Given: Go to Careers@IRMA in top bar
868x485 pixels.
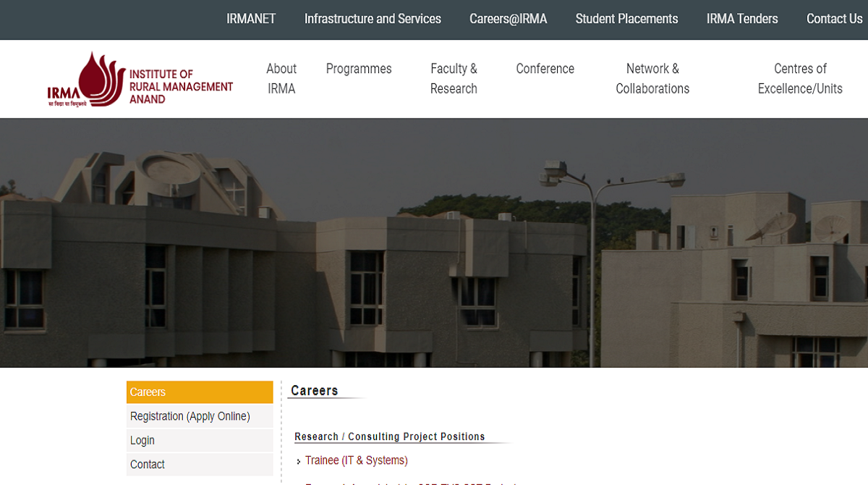Looking at the screenshot, I should tap(508, 19).
